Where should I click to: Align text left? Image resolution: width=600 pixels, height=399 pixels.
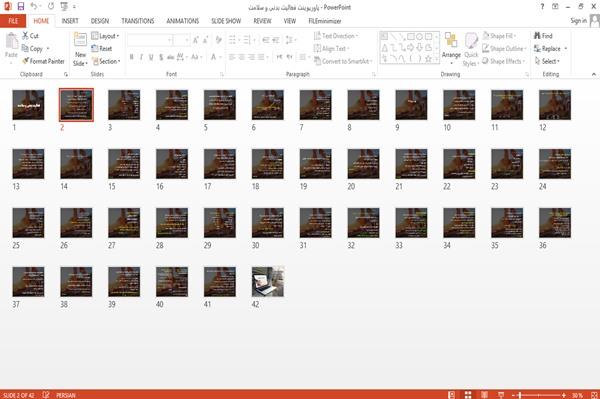tap(232, 57)
